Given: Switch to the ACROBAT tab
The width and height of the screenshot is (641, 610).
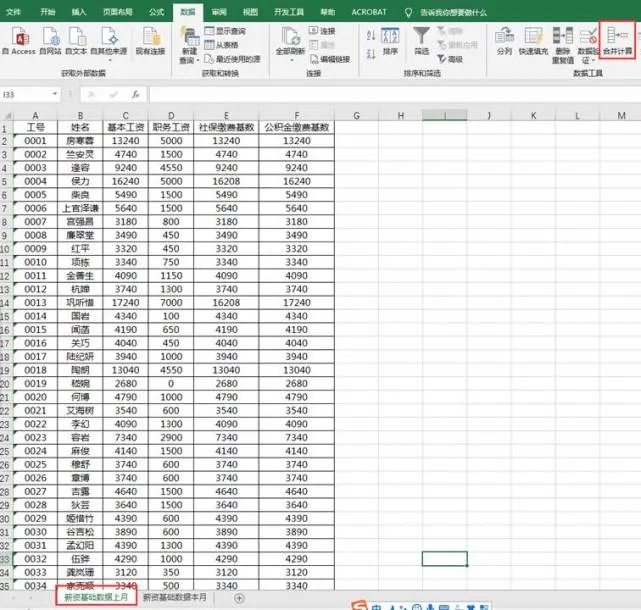Looking at the screenshot, I should 369,12.
